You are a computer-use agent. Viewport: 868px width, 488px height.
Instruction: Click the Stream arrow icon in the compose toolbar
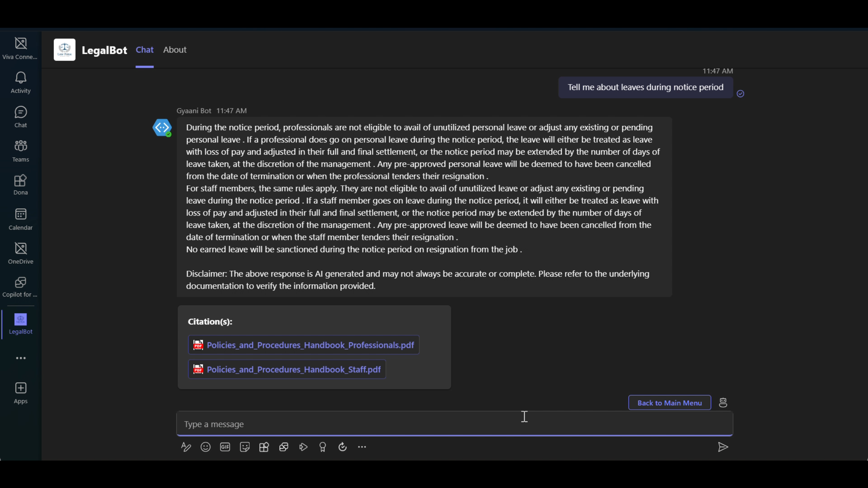303,447
